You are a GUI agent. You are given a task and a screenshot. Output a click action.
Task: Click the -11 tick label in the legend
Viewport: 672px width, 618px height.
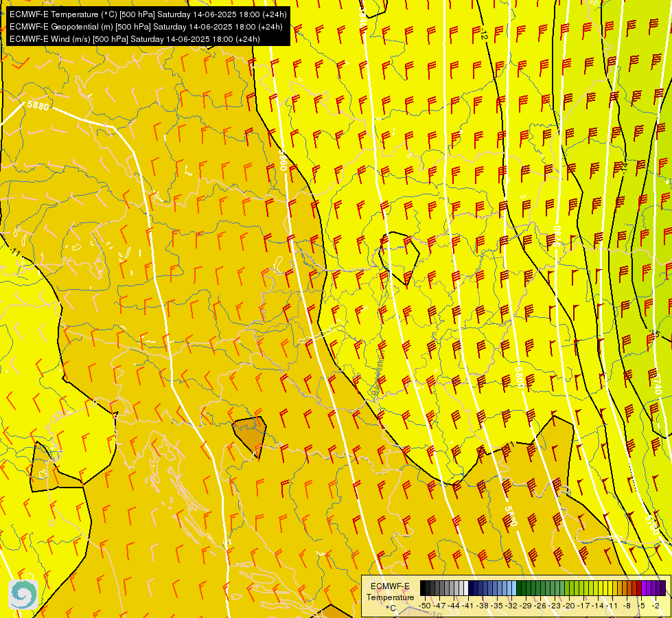pyautogui.click(x=612, y=606)
